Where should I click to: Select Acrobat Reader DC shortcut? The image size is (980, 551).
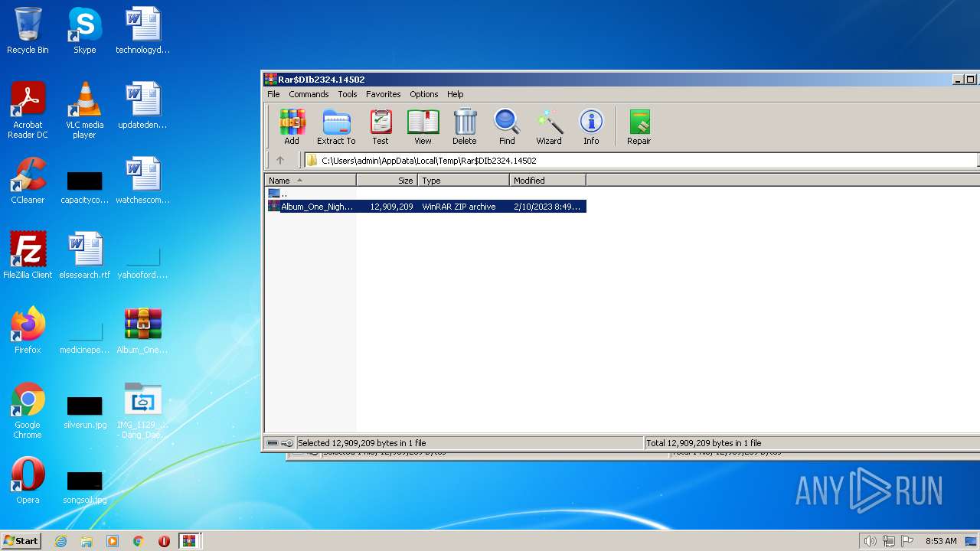point(28,110)
